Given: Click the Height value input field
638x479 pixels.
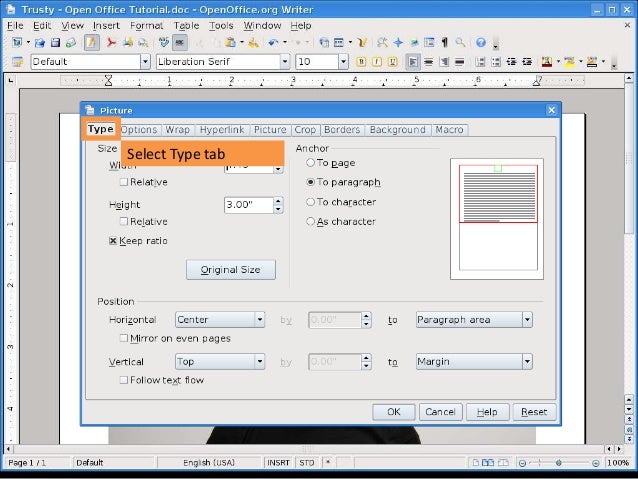Looking at the screenshot, I should point(248,205).
